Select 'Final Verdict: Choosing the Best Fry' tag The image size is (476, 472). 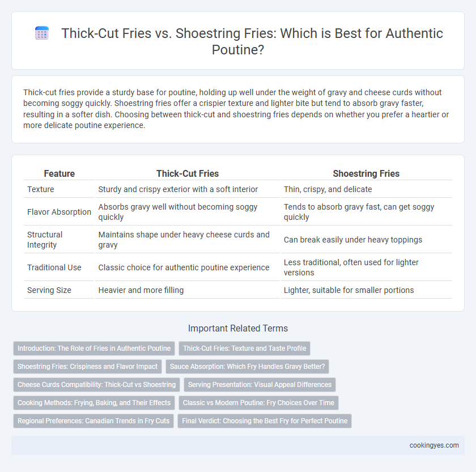point(265,421)
